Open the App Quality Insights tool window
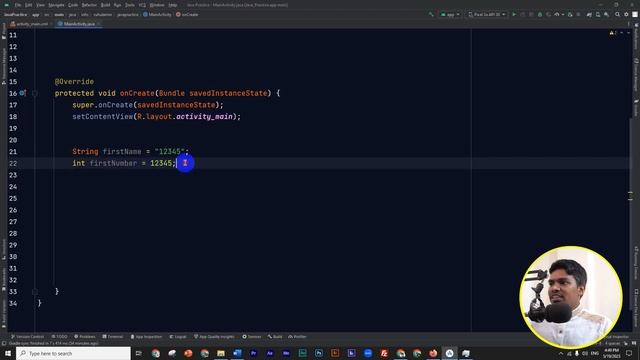 [214, 336]
